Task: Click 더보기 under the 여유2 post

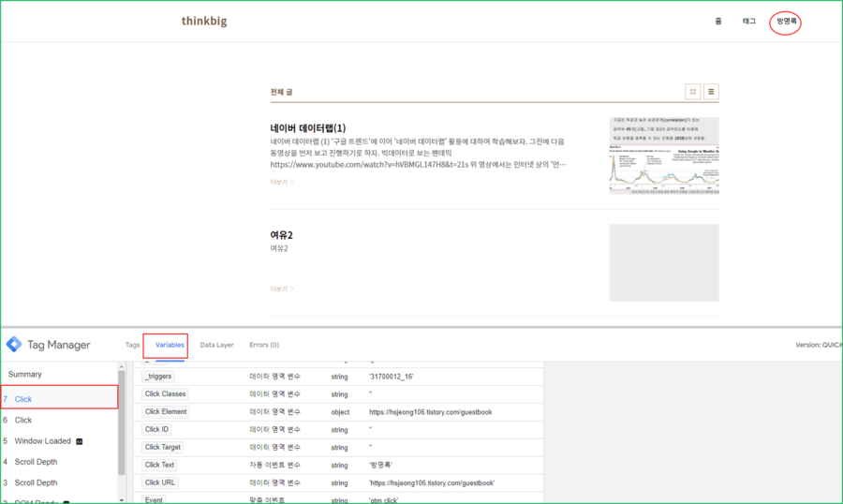Action: [282, 289]
